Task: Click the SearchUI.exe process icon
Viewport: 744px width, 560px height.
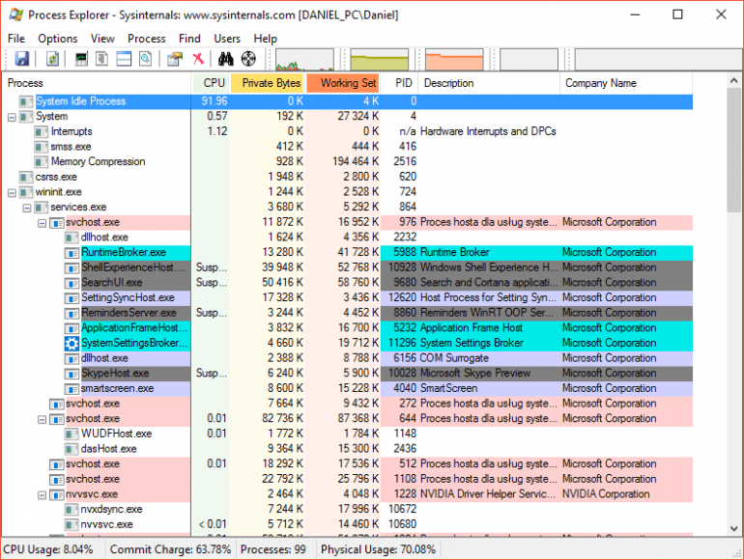Action: click(x=72, y=283)
